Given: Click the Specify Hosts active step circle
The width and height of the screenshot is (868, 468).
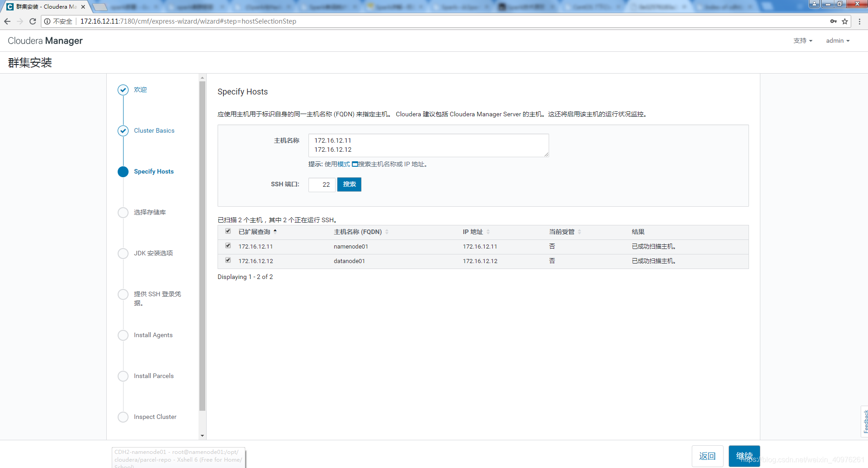Looking at the screenshot, I should coord(123,172).
